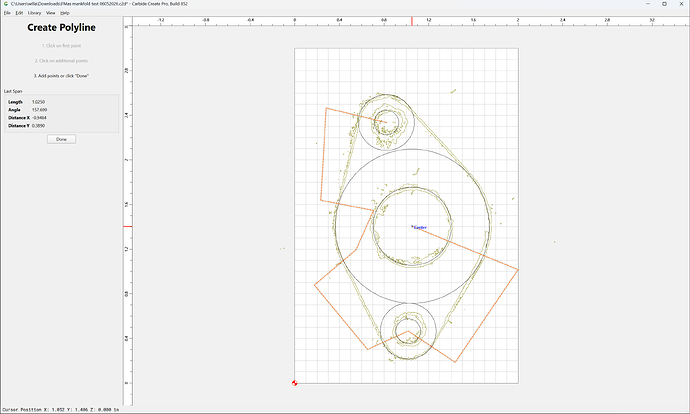Click the Angle value 157.699

(39, 110)
